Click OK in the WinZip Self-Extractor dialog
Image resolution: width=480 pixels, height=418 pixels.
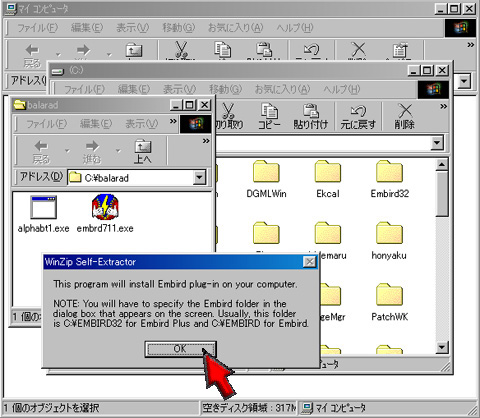click(180, 349)
